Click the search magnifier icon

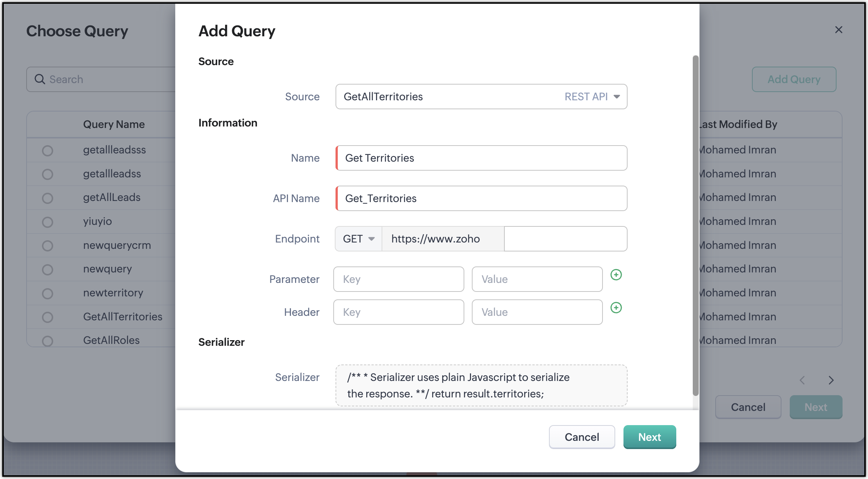point(40,79)
